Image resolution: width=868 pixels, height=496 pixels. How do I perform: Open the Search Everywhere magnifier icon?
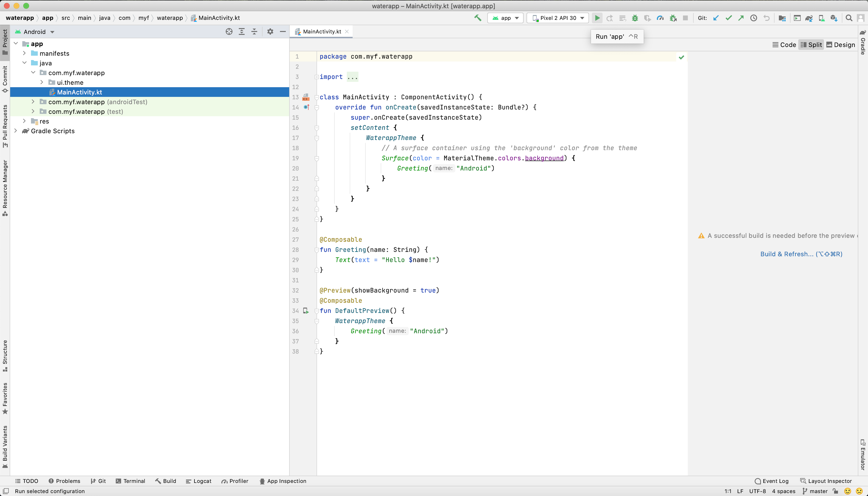tap(849, 18)
